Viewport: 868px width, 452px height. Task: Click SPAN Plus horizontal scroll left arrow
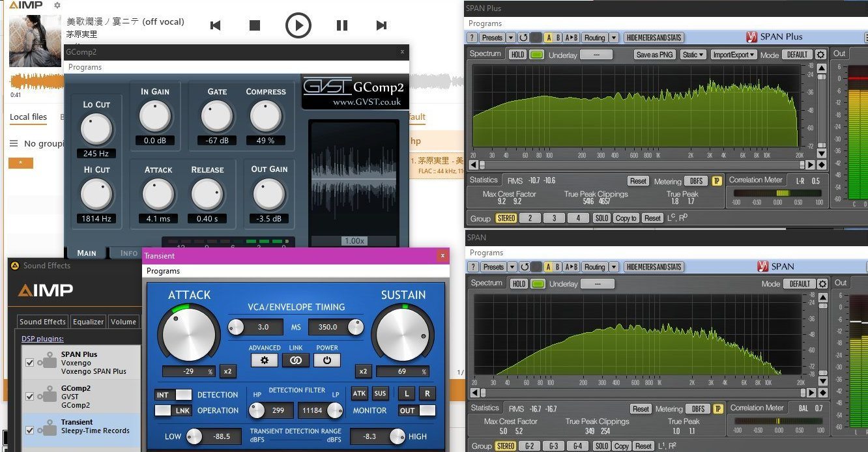(x=474, y=165)
